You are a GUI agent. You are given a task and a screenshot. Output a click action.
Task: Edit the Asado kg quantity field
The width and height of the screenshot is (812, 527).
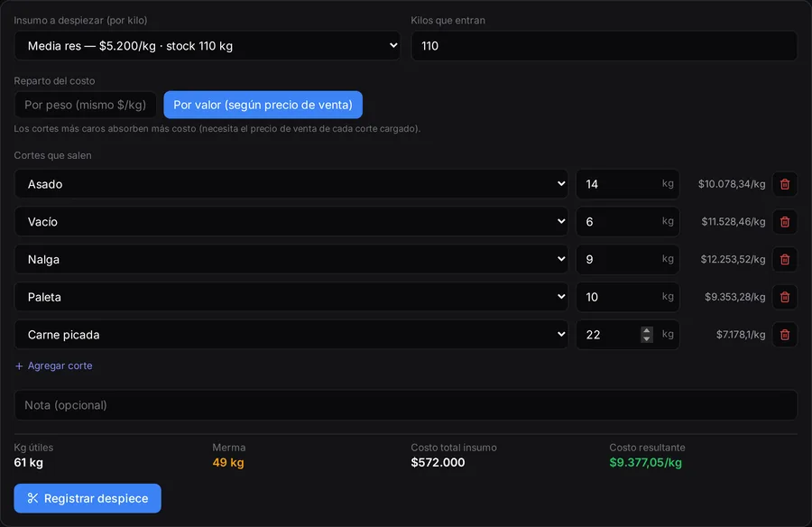click(628, 184)
